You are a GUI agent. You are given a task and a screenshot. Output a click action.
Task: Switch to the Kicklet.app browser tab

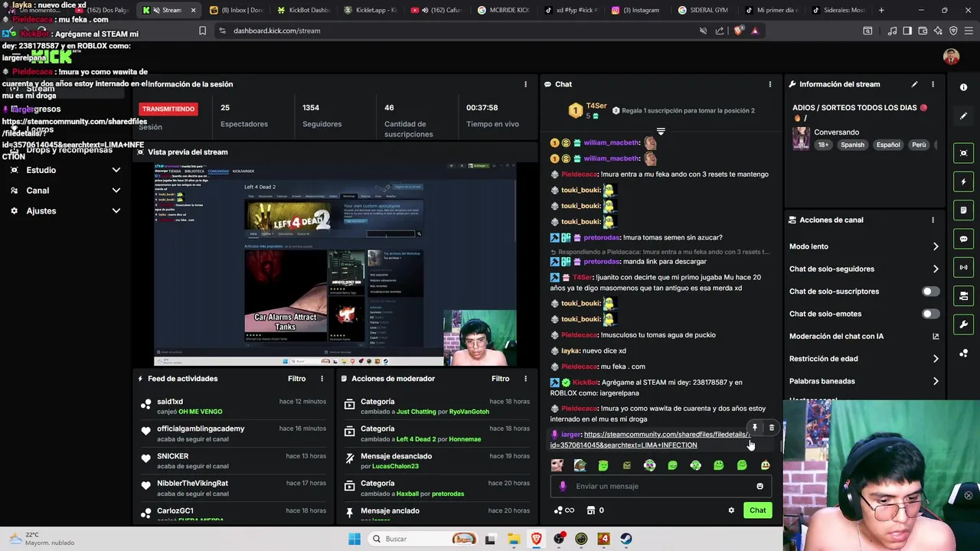point(370,10)
